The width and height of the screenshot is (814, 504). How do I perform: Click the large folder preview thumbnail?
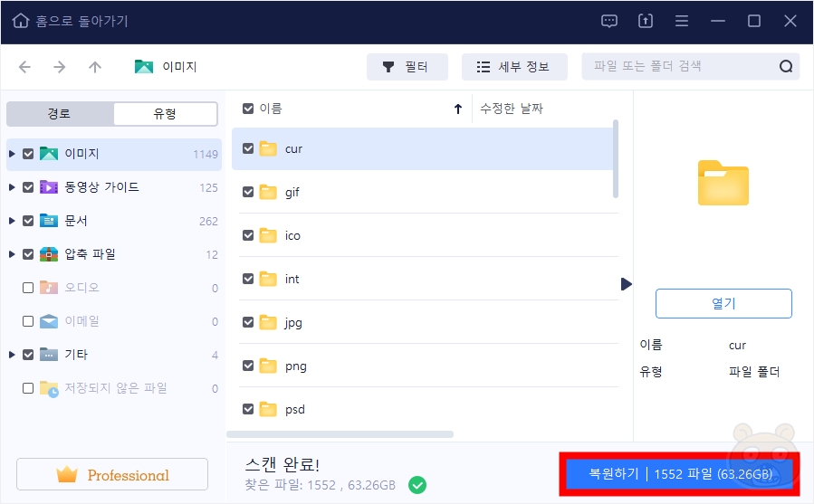coord(723,183)
